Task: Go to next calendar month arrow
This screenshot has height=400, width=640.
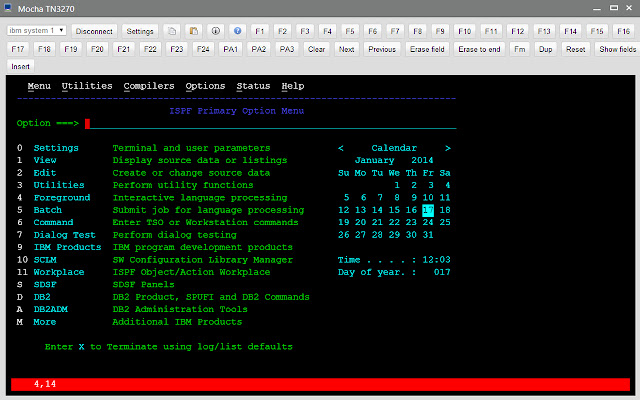Action: (x=447, y=148)
